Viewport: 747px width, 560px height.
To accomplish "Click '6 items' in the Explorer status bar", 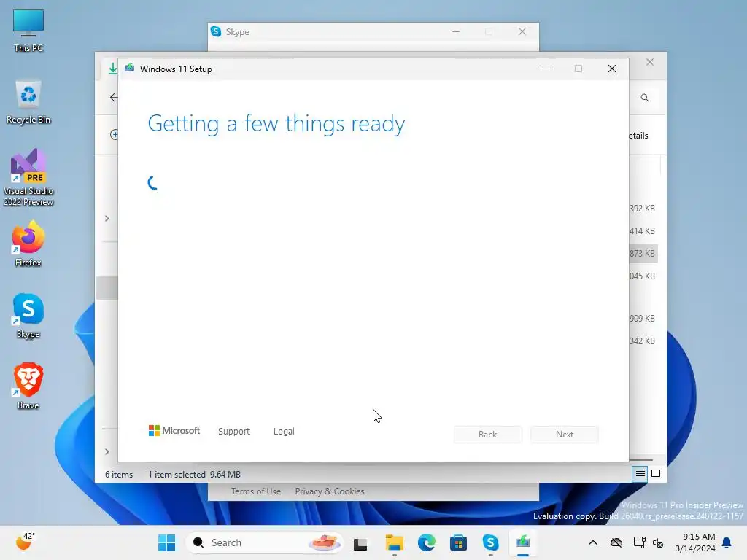I will pyautogui.click(x=119, y=474).
